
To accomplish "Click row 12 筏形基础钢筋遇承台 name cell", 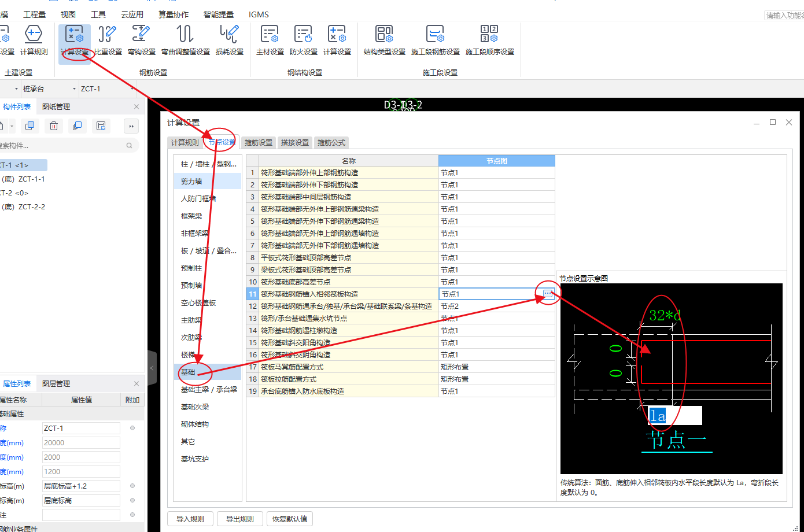I will pos(349,306).
